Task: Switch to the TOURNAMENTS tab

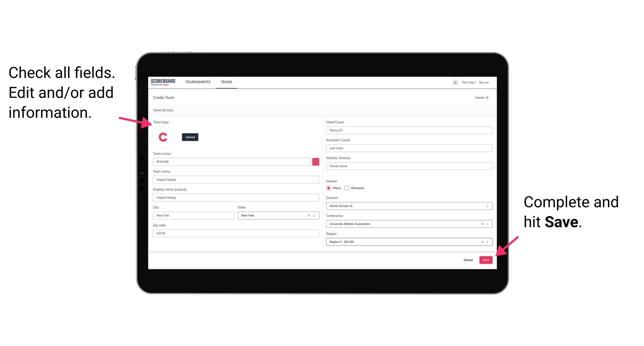Action: pyautogui.click(x=198, y=82)
